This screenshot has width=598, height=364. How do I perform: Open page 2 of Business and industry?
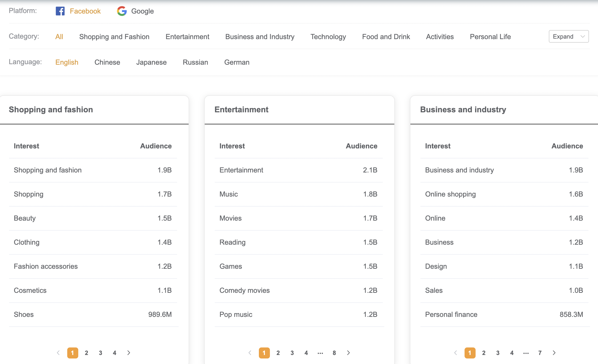coord(484,353)
